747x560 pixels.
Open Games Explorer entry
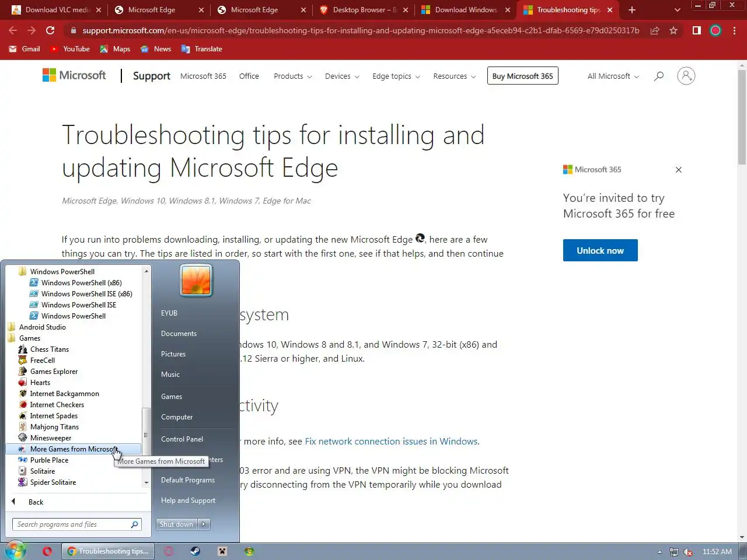point(54,372)
